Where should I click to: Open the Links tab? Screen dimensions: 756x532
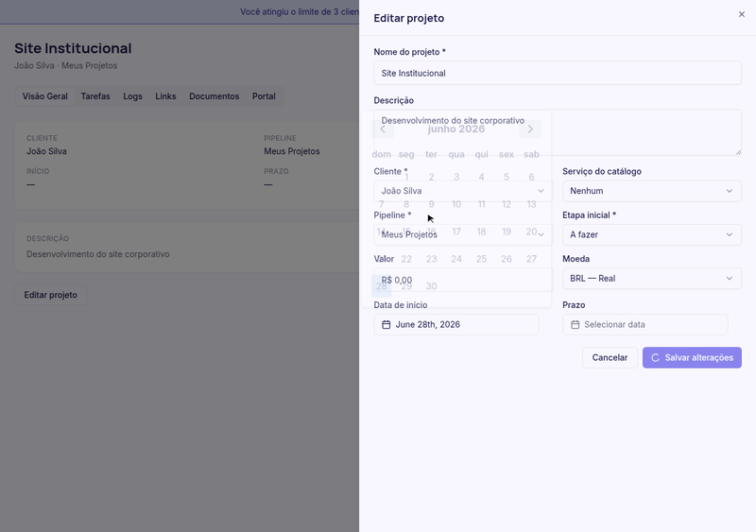tap(165, 96)
